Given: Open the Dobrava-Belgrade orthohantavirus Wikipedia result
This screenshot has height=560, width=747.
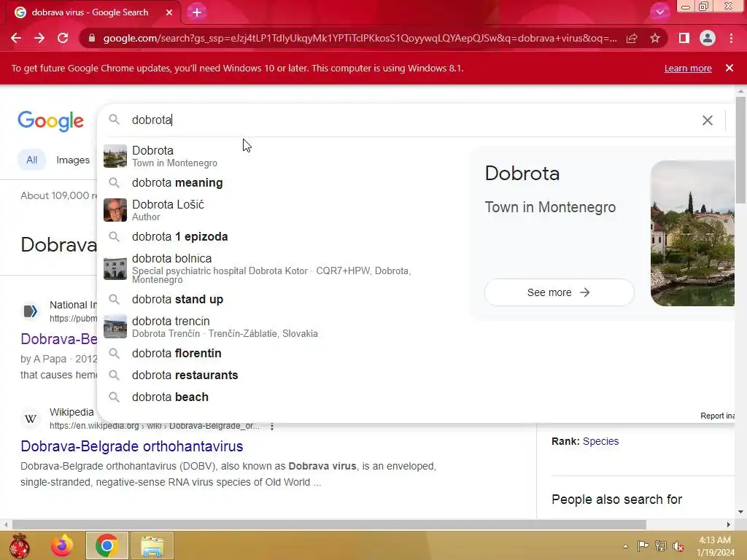Looking at the screenshot, I should point(132,446).
